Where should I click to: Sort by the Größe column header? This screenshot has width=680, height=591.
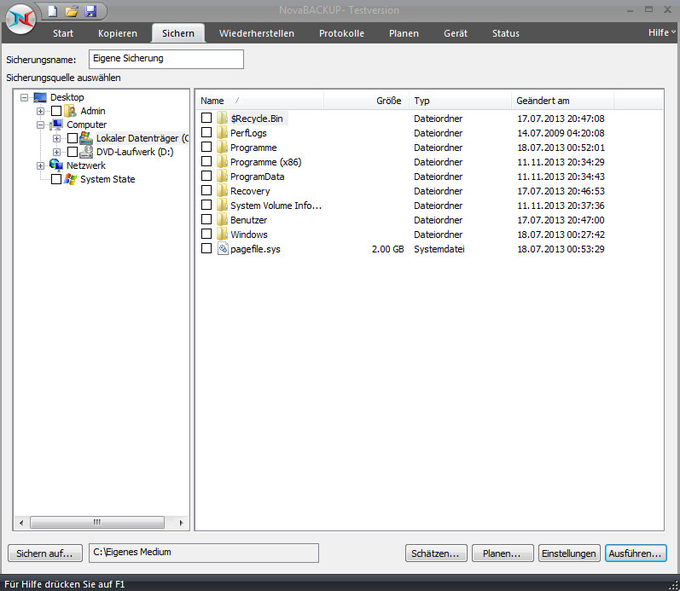click(366, 101)
